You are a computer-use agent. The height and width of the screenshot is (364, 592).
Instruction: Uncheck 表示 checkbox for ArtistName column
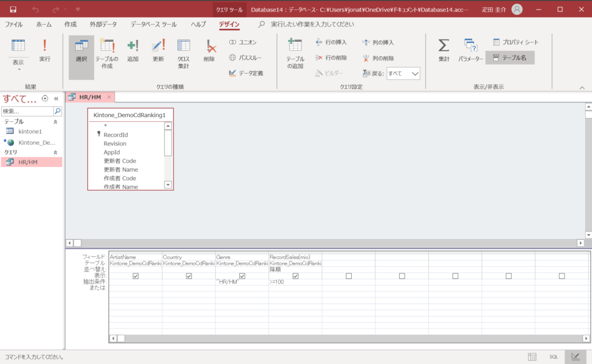(x=136, y=276)
